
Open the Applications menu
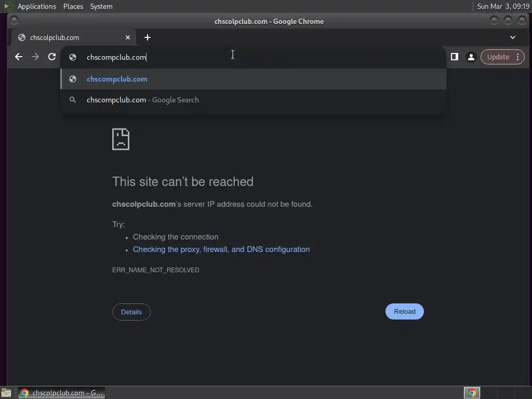[x=37, y=6]
